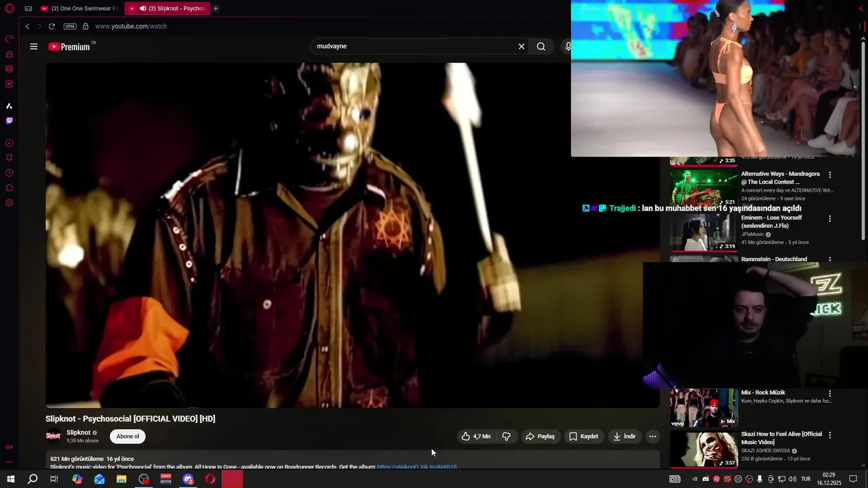Open Voicemeeter from the taskbar
The image size is (868, 488).
click(x=166, y=479)
